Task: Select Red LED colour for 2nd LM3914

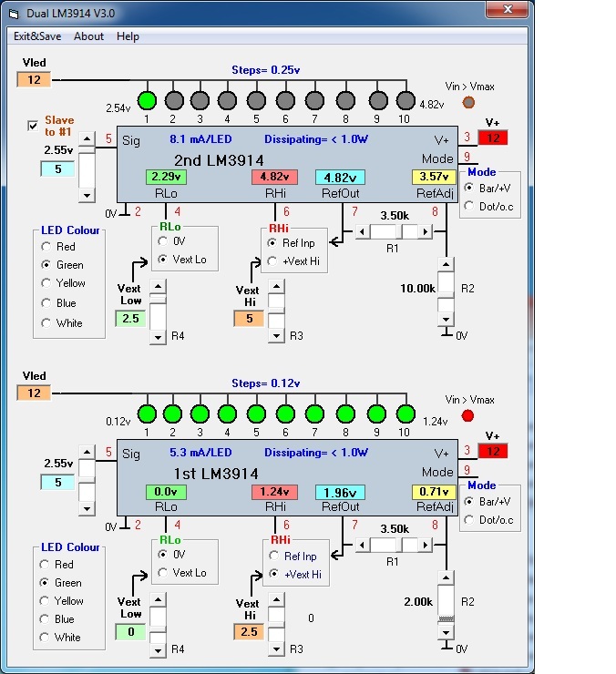Action: click(46, 247)
